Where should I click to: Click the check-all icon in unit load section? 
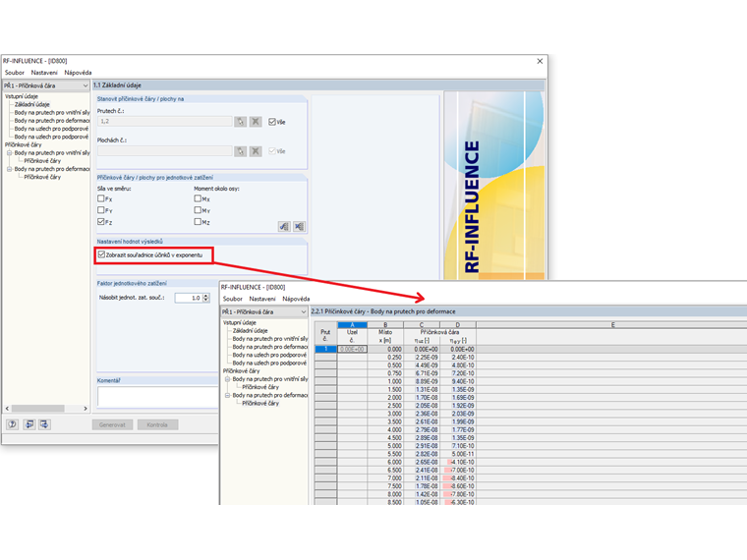284,226
